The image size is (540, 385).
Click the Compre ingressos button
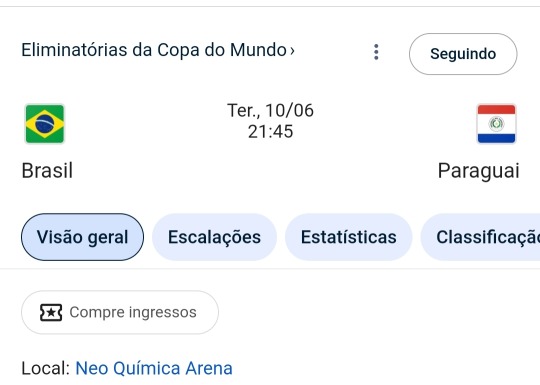point(120,312)
